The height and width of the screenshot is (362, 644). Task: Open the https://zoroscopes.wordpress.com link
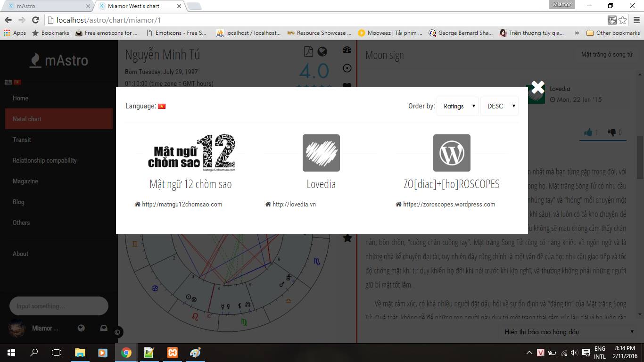coord(449,205)
